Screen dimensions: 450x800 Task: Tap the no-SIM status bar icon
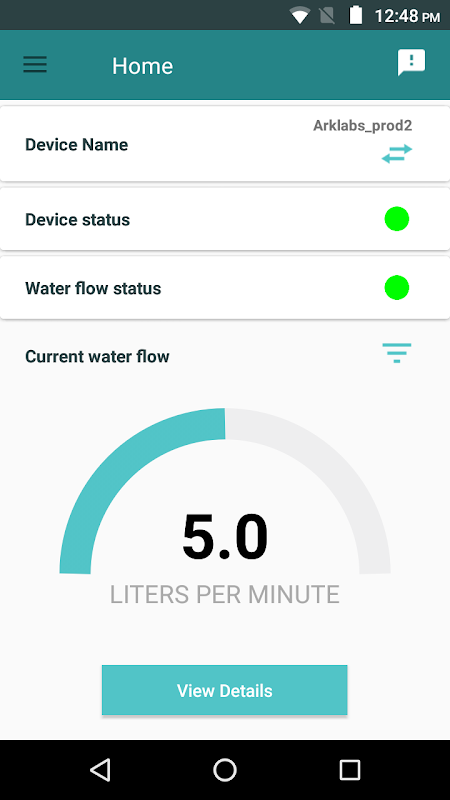327,16
